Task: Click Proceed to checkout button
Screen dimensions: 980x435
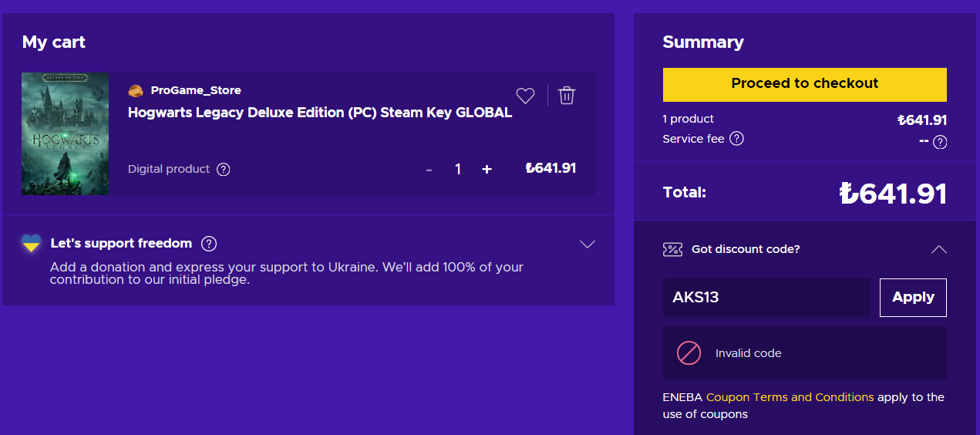Action: (x=804, y=84)
